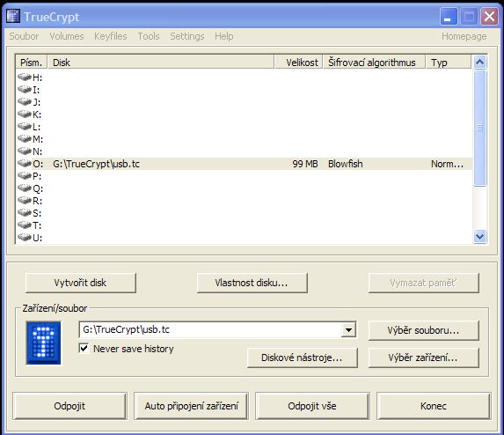Select the H: drive icon

pos(25,77)
